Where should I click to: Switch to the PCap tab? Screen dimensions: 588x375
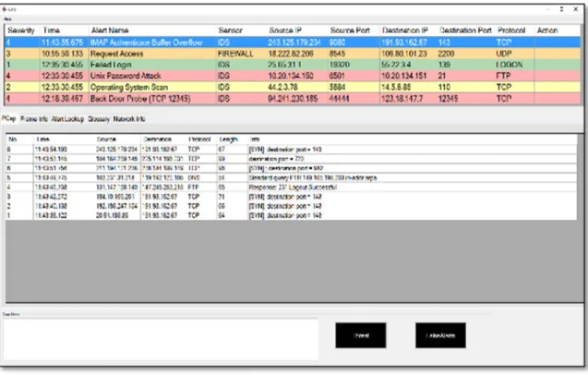(x=8, y=118)
